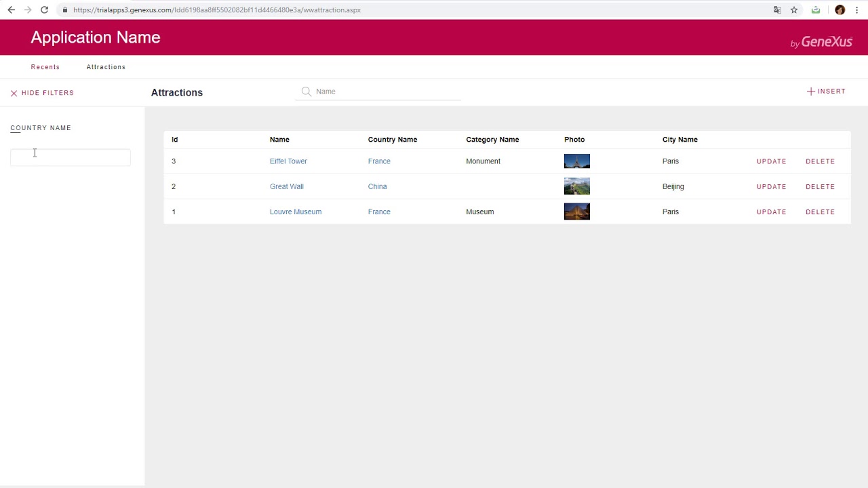This screenshot has width=868, height=488.
Task: Open the Chrome profile avatar
Action: (840, 10)
